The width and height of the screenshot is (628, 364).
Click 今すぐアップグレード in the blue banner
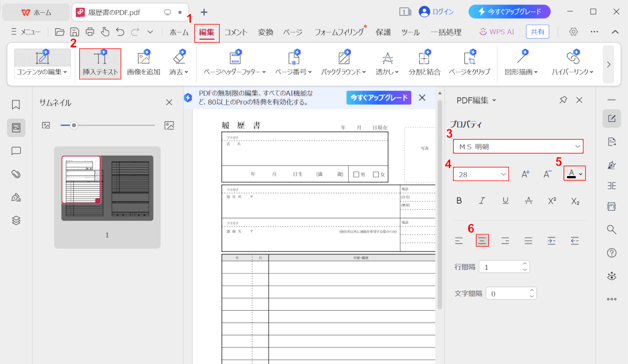[x=378, y=98]
